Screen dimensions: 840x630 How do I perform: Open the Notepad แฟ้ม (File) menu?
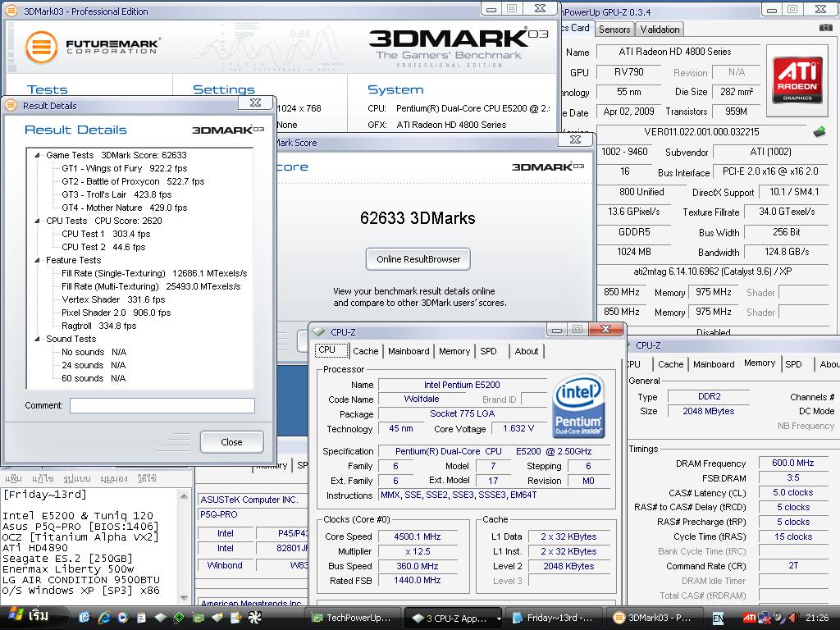click(x=13, y=478)
